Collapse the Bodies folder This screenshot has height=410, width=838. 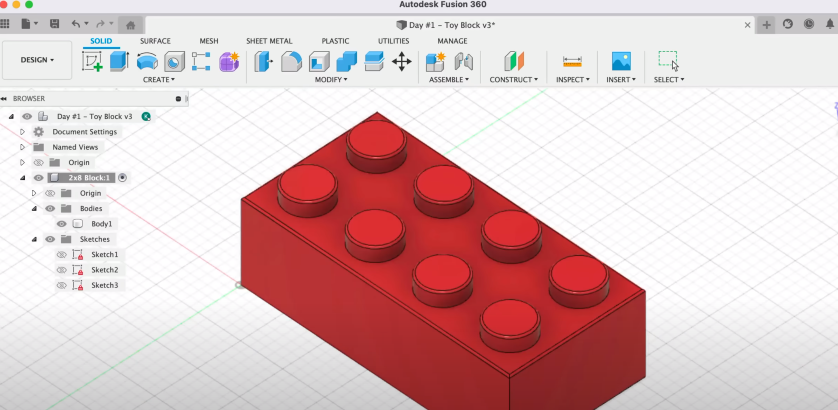coord(34,208)
